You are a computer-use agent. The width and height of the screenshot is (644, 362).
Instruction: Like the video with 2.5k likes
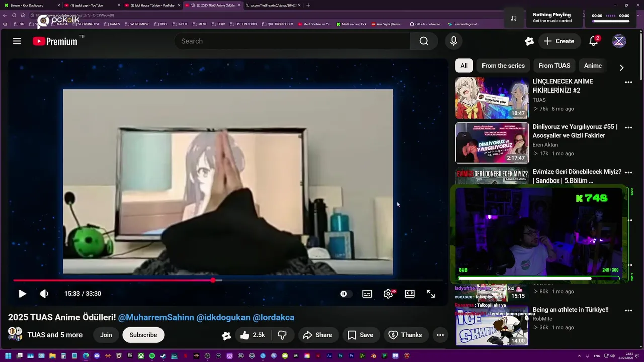[253, 335]
